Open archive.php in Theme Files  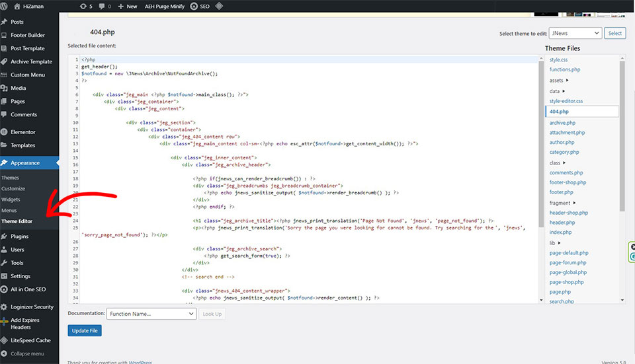coord(562,123)
